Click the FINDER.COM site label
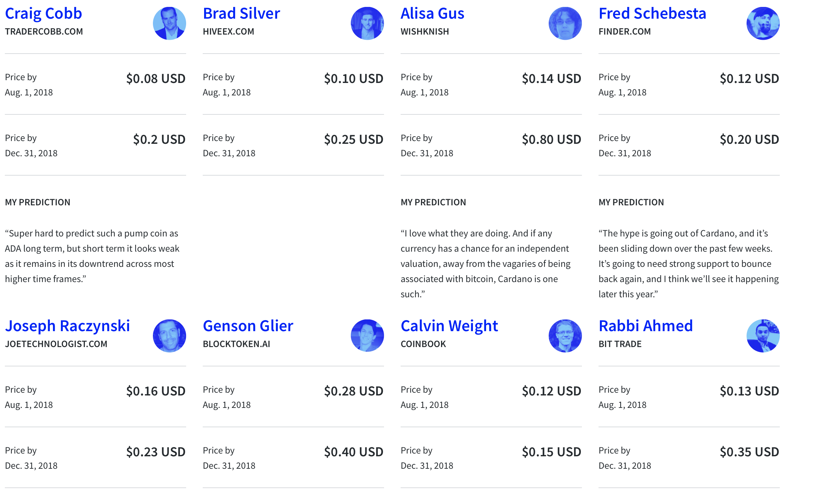Image resolution: width=813 pixels, height=504 pixels. 624,32
